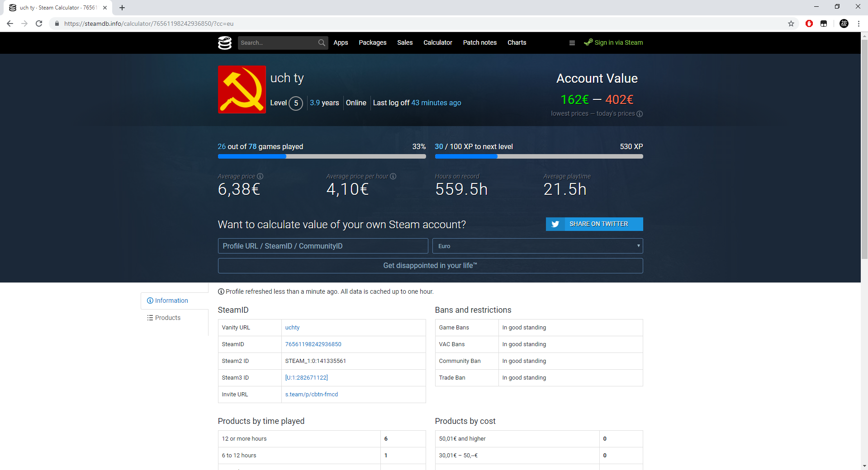
Task: Click the 43 minutes ago last log off text
Action: tap(436, 103)
